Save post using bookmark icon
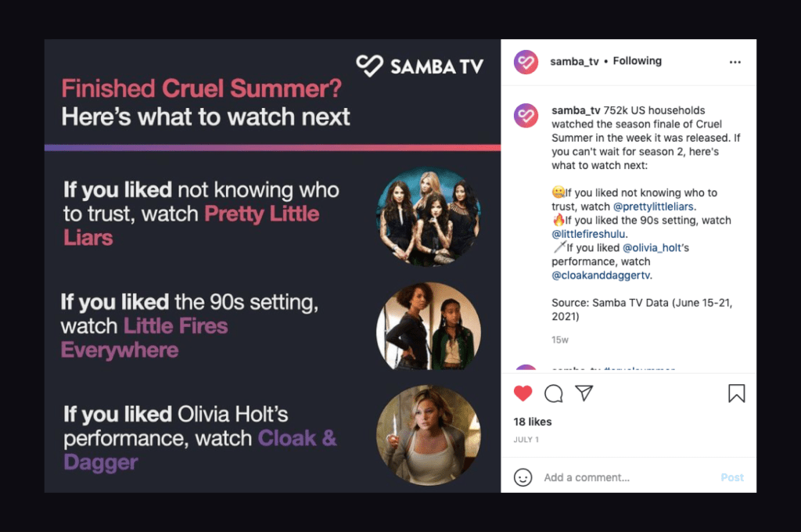 736,394
